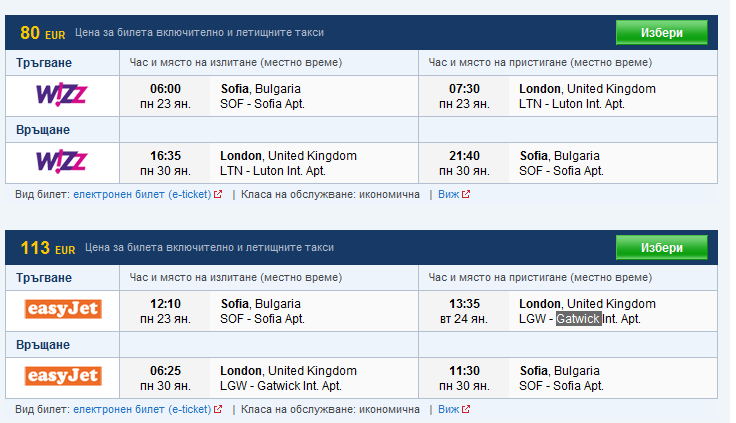Open the Виж link under easyJet offer
736x423 pixels.
(x=448, y=409)
